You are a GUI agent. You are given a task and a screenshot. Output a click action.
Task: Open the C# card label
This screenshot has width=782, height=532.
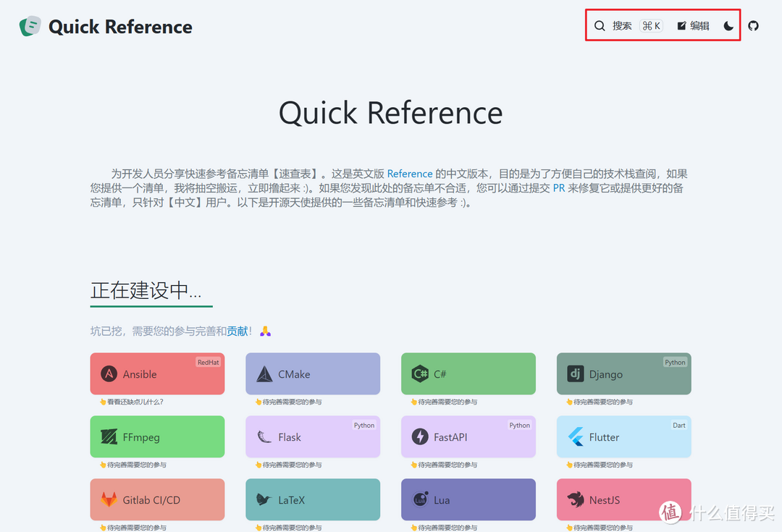[440, 374]
